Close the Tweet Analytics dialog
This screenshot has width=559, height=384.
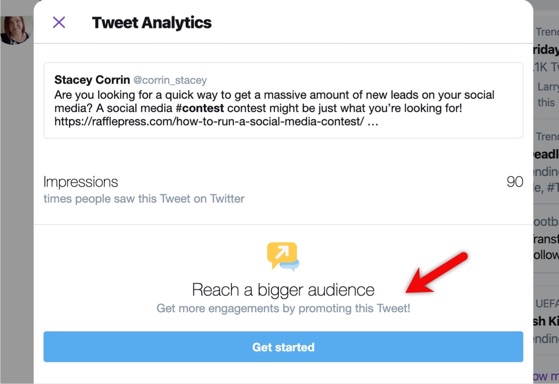tap(59, 22)
